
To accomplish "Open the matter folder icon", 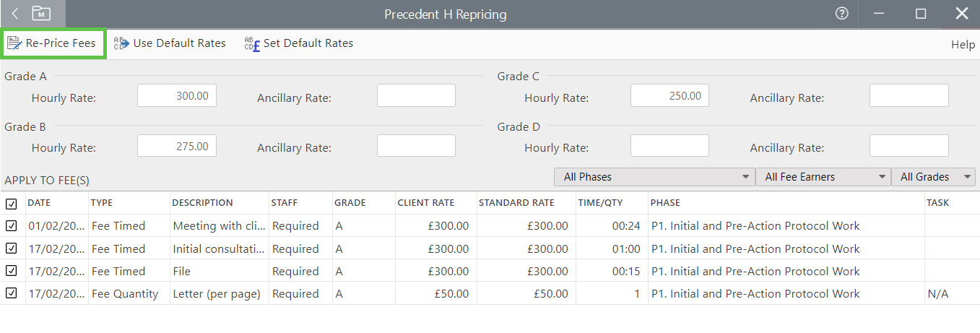I will point(42,14).
